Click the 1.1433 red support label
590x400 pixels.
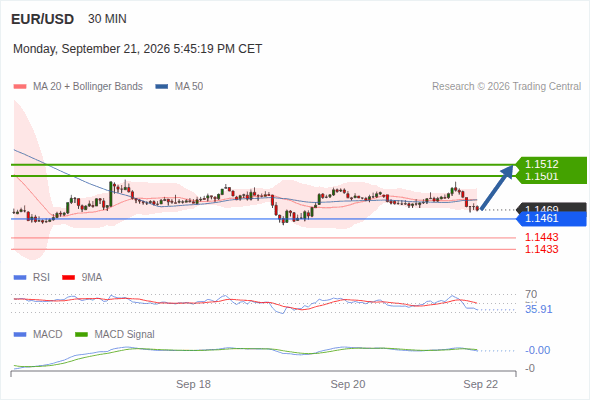click(541, 249)
